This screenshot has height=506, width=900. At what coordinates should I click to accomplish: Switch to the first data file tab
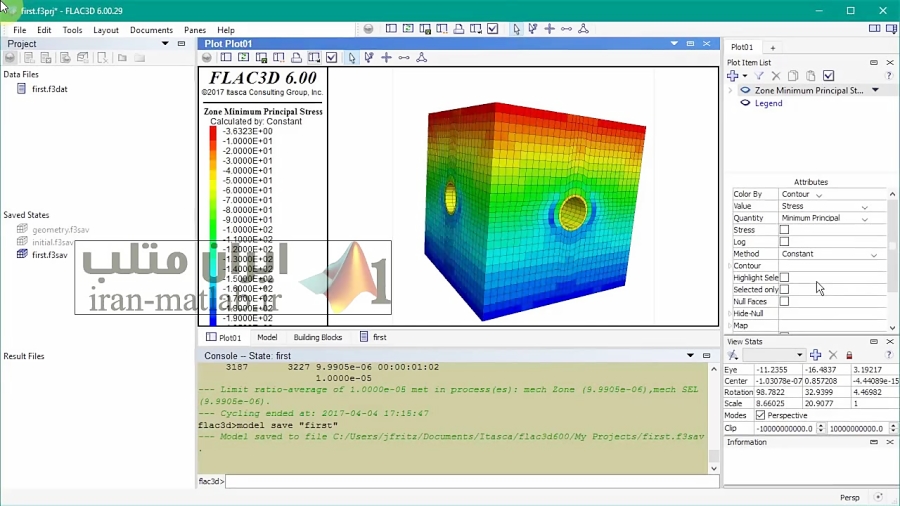pos(373,337)
